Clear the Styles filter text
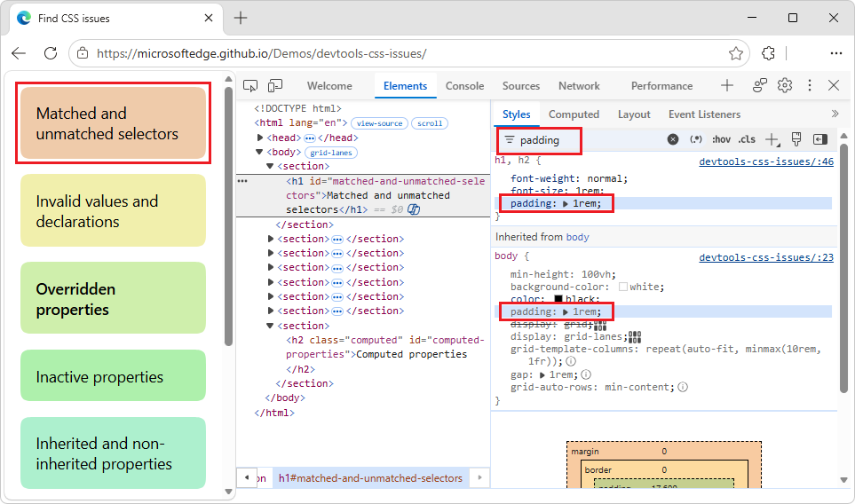 (673, 139)
